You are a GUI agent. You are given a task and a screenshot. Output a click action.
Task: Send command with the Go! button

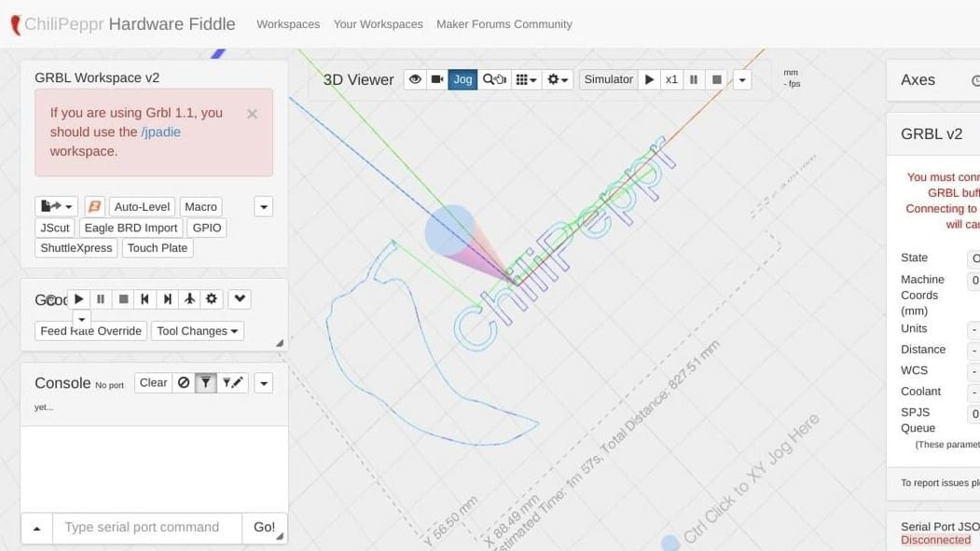(265, 528)
